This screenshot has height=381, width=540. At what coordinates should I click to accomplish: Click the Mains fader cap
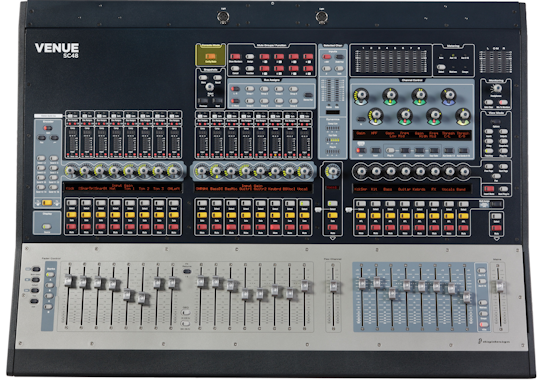pos(499,286)
